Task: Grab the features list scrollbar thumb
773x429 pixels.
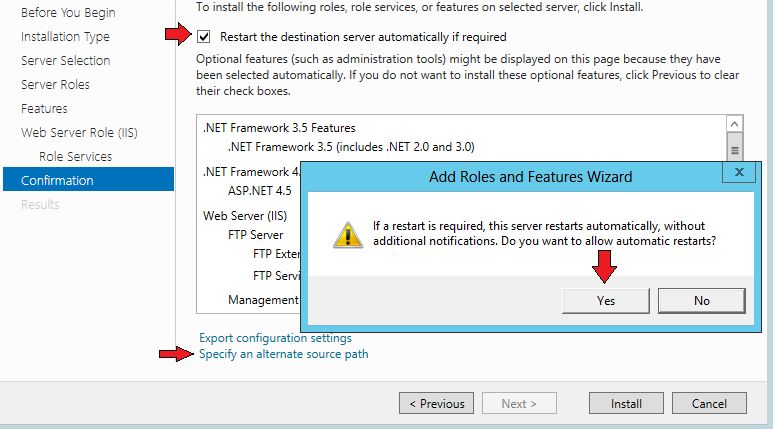Action: pos(734,150)
